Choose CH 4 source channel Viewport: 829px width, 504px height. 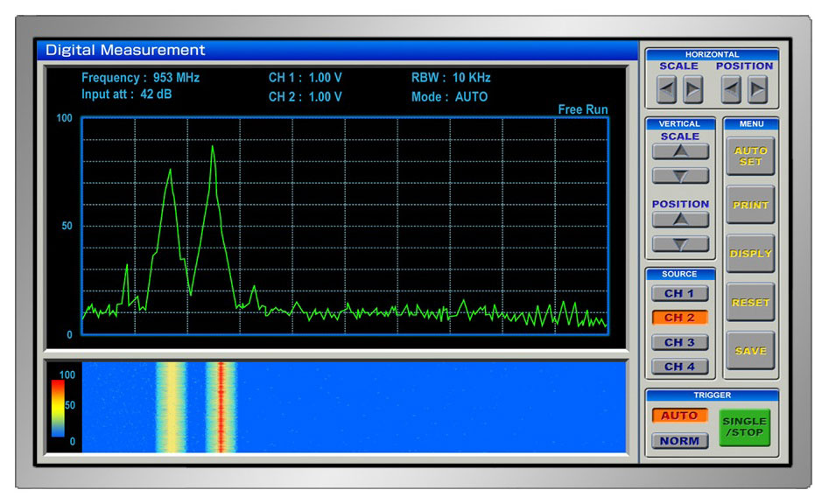[x=679, y=367]
